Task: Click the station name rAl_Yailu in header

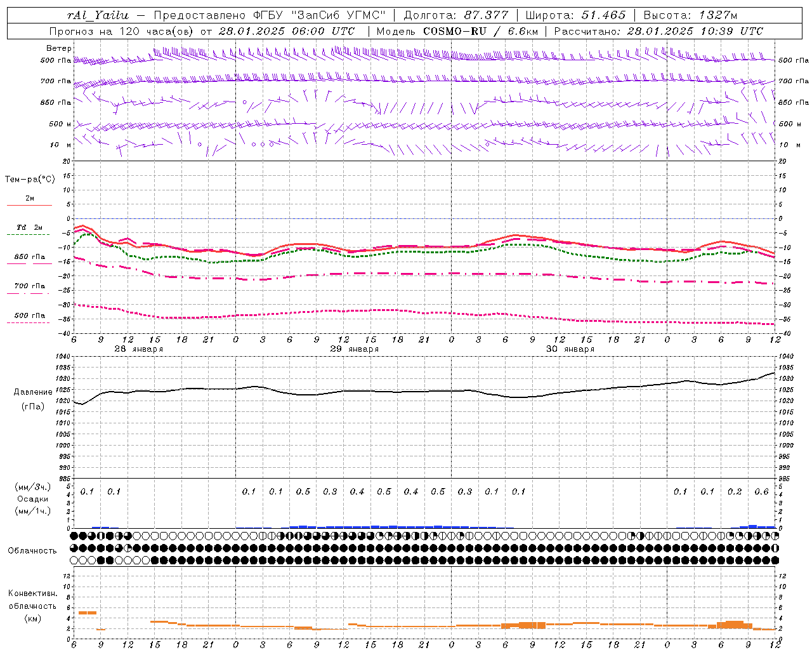Action: coord(98,15)
